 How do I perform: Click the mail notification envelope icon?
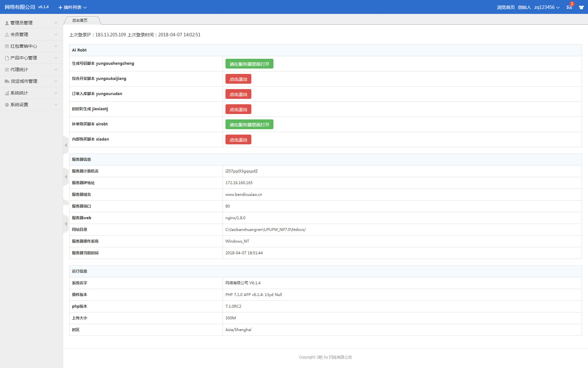[x=569, y=7]
